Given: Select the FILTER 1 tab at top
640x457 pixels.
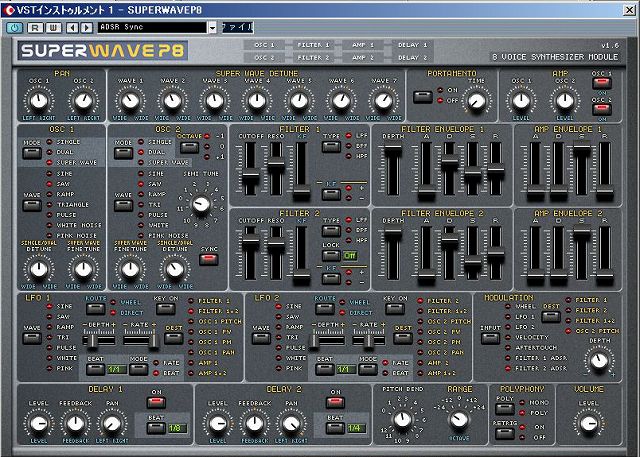Looking at the screenshot, I should click(314, 45).
